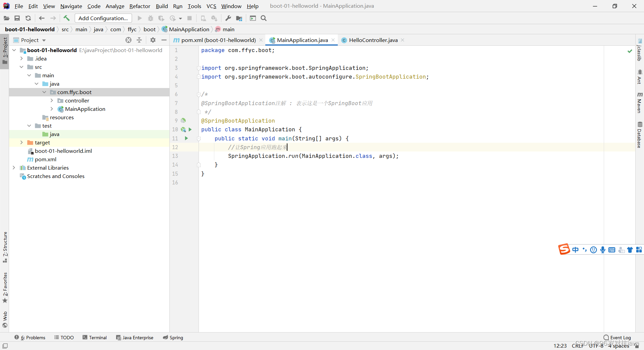This screenshot has width=644, height=350.
Task: Switch to HelloController.java tab
Action: click(x=373, y=40)
